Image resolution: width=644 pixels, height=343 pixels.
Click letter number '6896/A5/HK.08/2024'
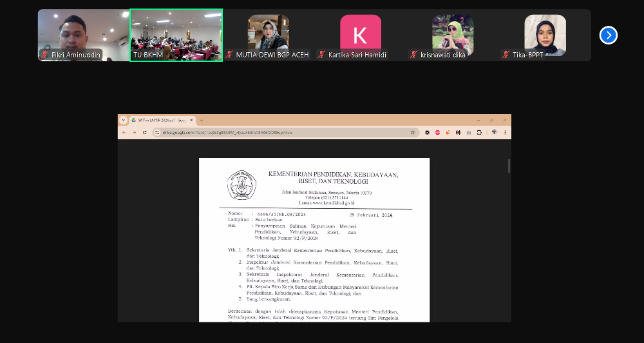click(x=281, y=214)
